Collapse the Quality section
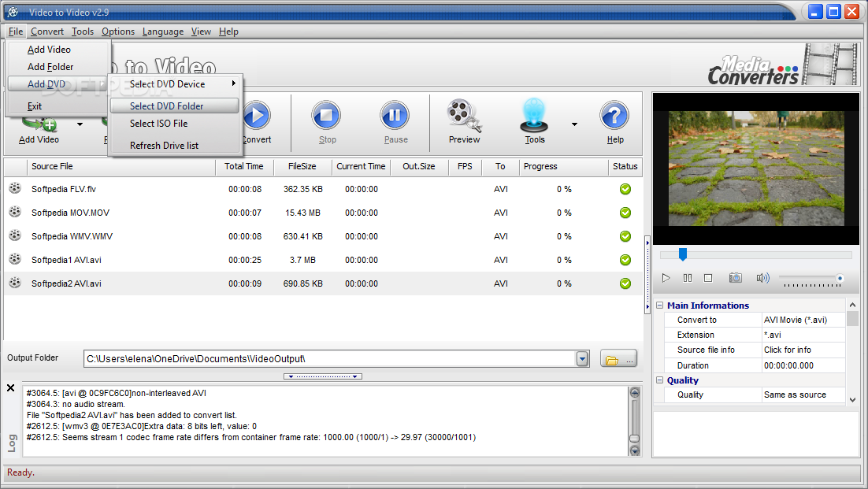868x489 pixels. point(660,380)
